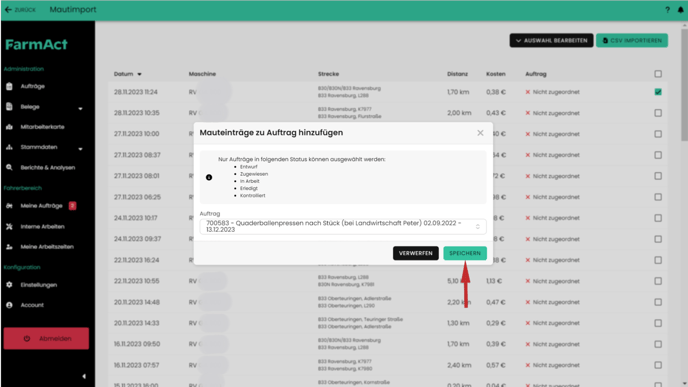This screenshot has height=387, width=688.
Task: Open Berichte & Analysen in the sidebar
Action: pos(47,167)
